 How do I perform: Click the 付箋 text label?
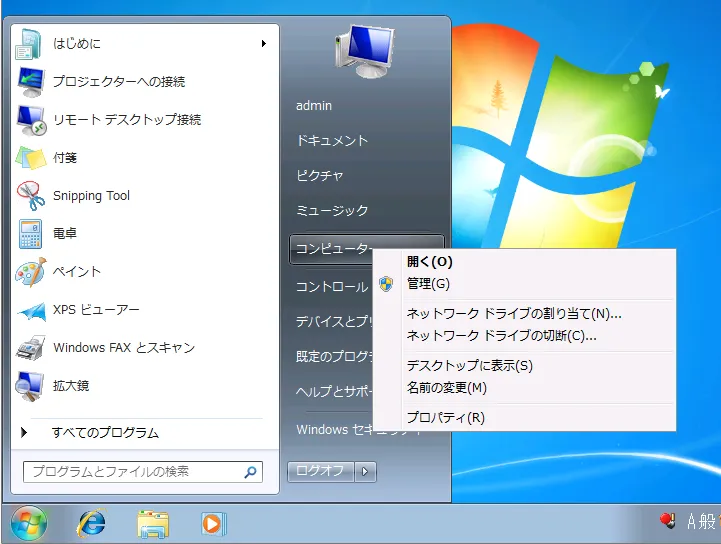tap(65, 158)
